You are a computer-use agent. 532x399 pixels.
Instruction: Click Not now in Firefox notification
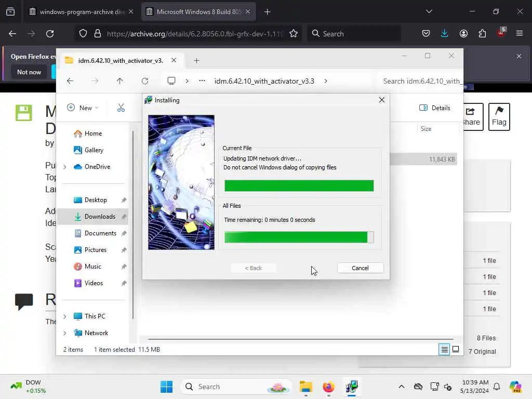(29, 72)
